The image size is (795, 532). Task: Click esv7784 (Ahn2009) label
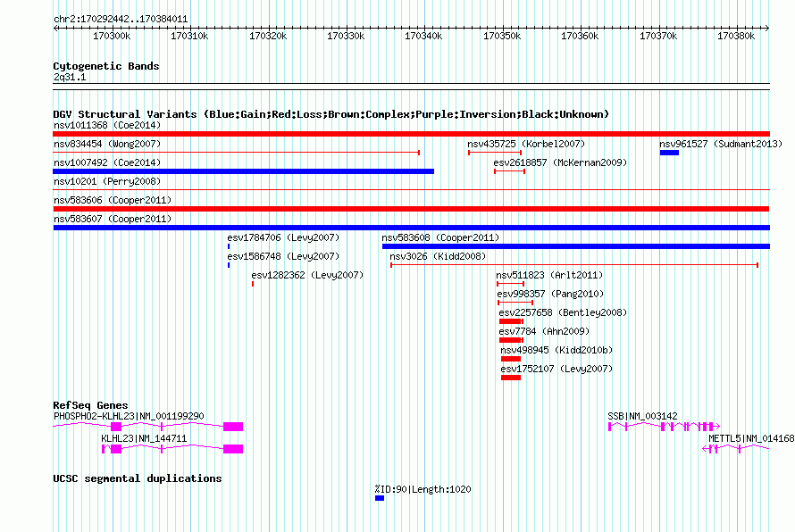544,331
